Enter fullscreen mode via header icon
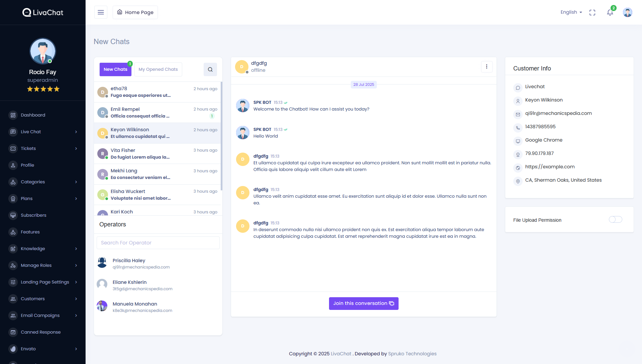Viewport: 642px width, 364px height. pos(592,12)
